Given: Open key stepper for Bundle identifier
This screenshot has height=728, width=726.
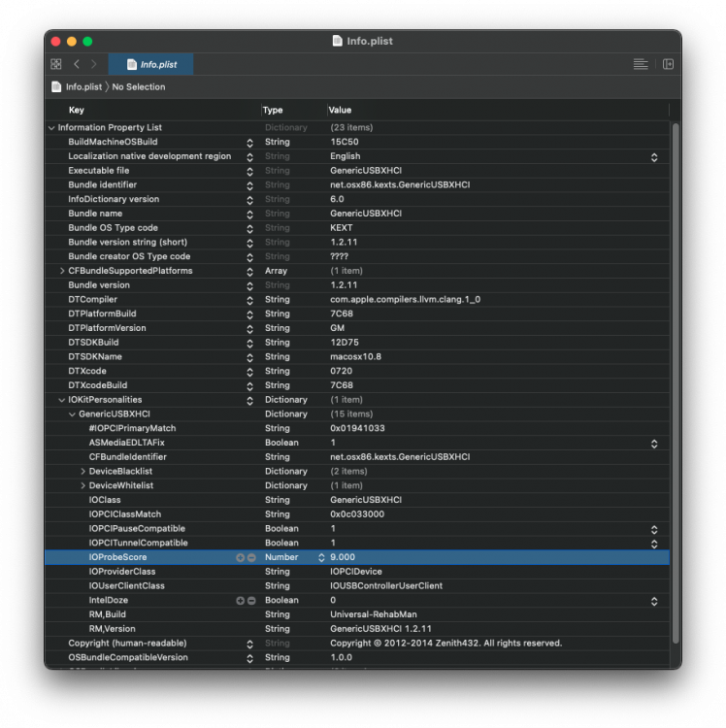Looking at the screenshot, I should click(x=249, y=185).
